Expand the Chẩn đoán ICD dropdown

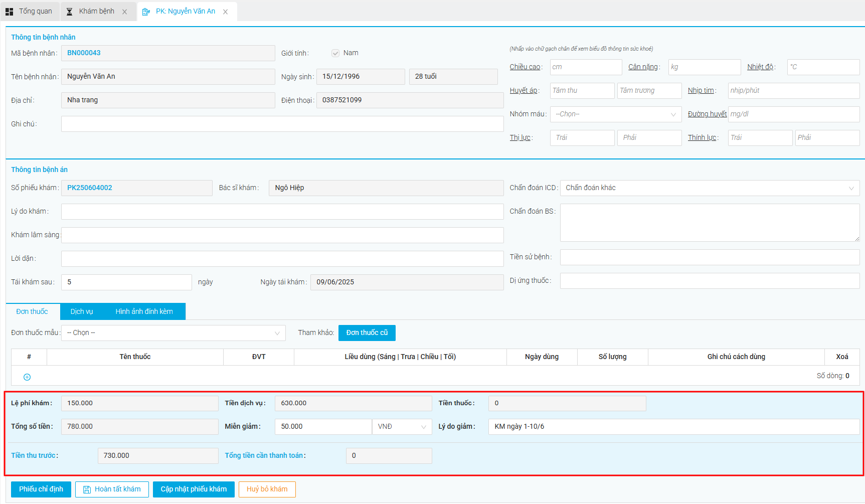(x=710, y=188)
